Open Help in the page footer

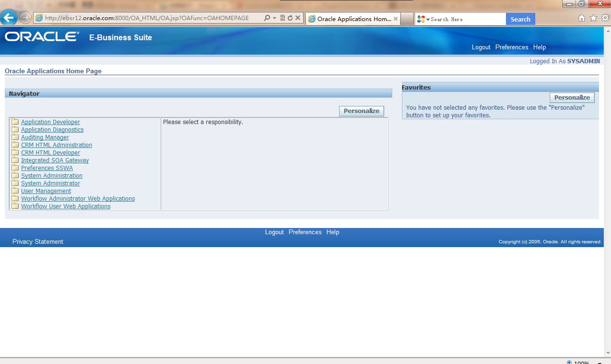(x=333, y=232)
